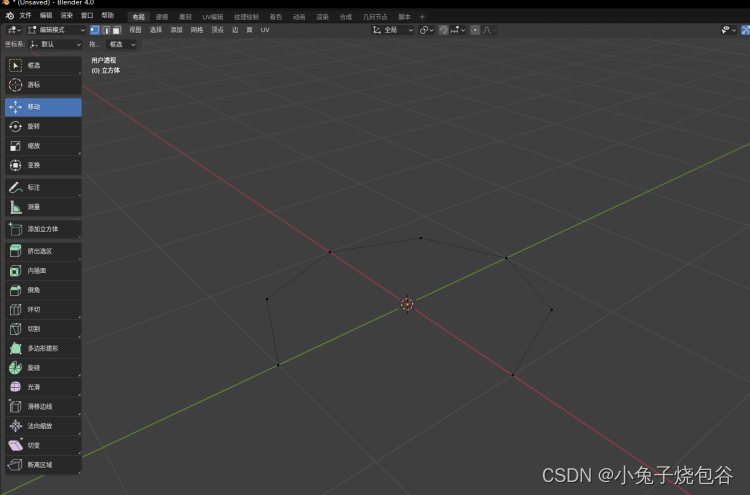Open the 文件 file menu
This screenshot has height=495, width=750.
(x=25, y=16)
